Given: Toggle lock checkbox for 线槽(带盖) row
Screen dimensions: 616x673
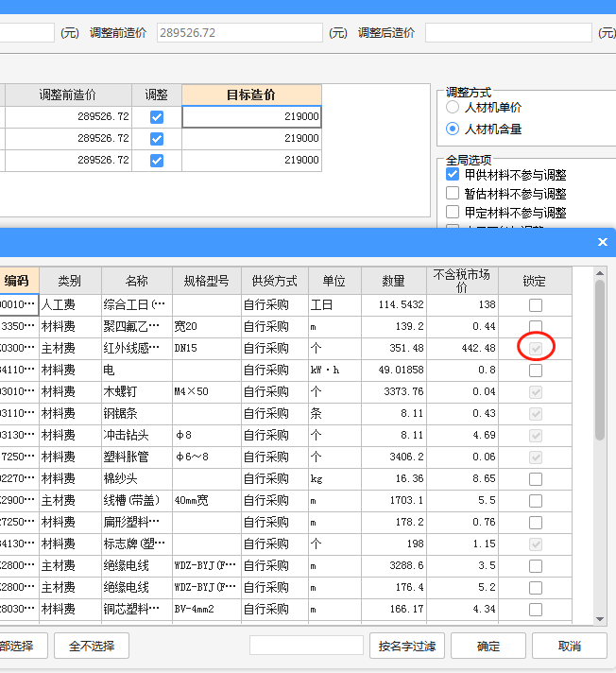Looking at the screenshot, I should click(536, 500).
